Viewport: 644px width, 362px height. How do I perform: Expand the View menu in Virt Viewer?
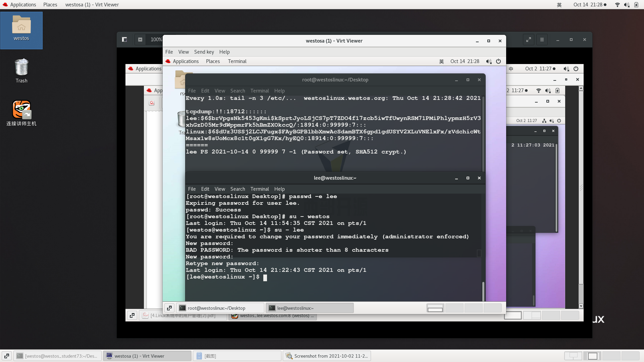click(183, 51)
